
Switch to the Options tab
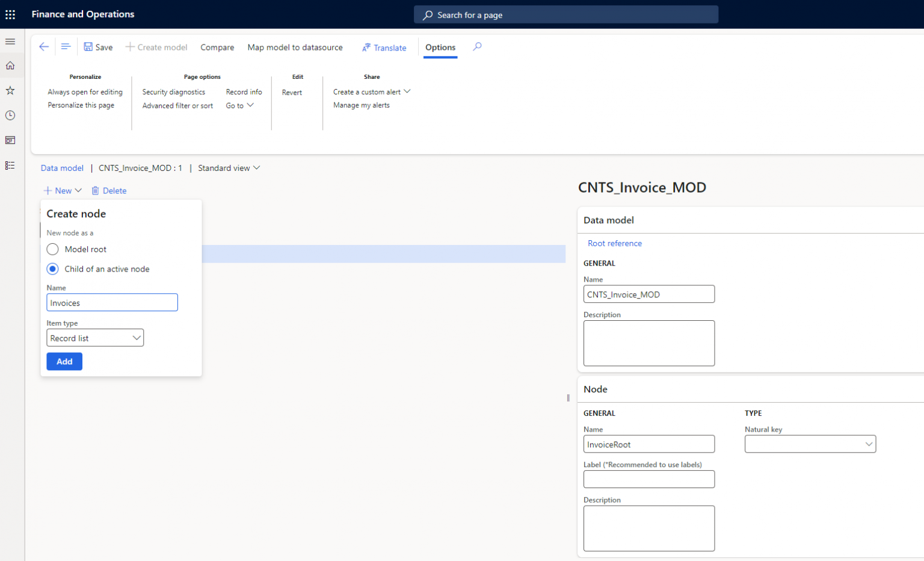(440, 47)
